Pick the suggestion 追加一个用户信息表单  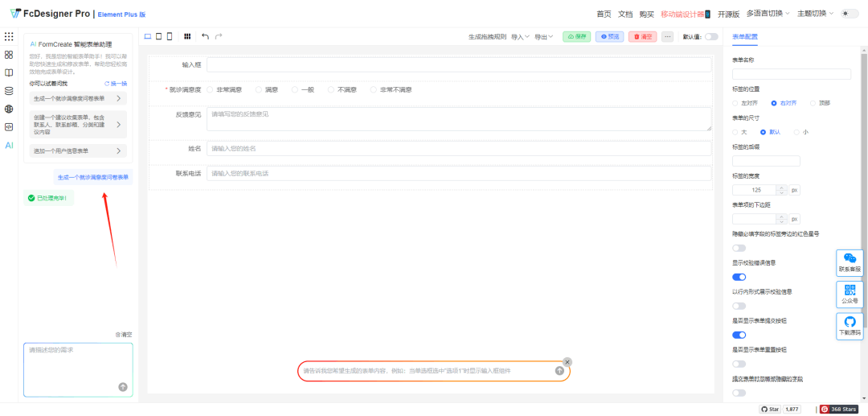(x=78, y=150)
